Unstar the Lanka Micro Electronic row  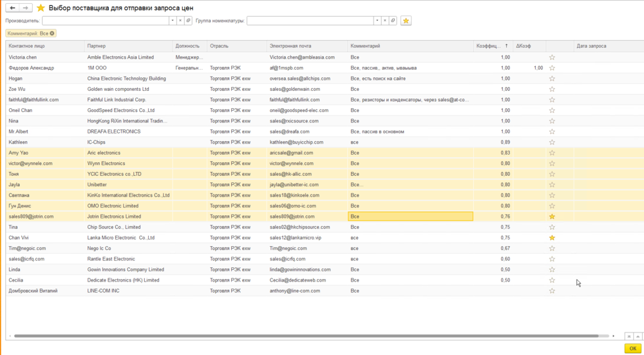click(552, 238)
